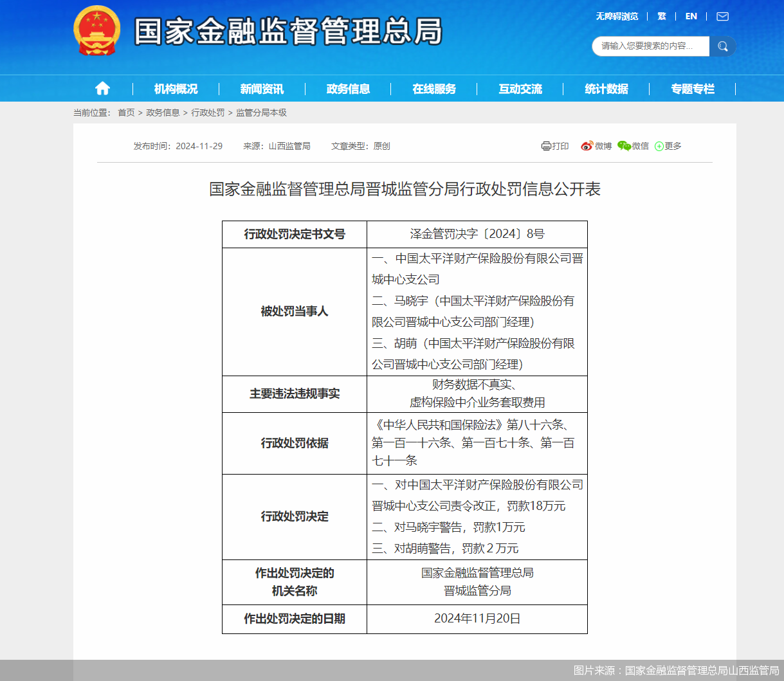784x681 pixels.
Task: Click the 行政处罚决定书文号 header cell
Action: click(295, 234)
